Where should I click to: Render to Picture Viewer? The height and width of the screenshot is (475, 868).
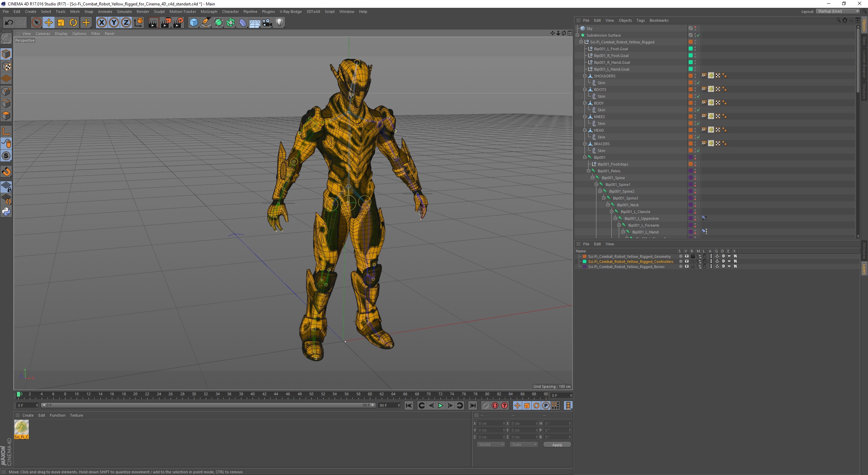pyautogui.click(x=166, y=23)
